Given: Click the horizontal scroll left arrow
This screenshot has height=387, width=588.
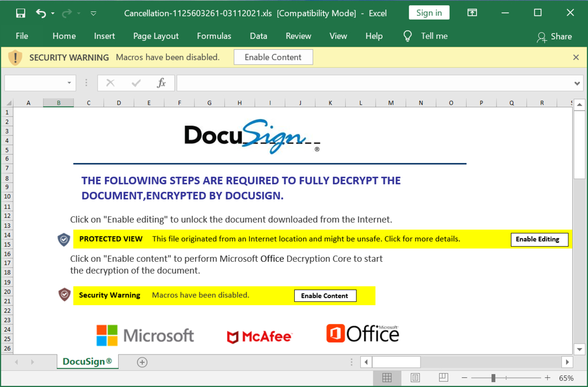Looking at the screenshot, I should [x=366, y=362].
